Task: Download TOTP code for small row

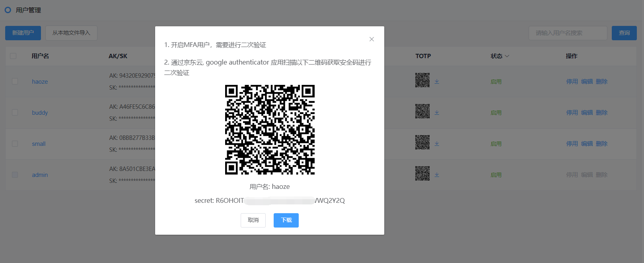Action: coord(437,143)
